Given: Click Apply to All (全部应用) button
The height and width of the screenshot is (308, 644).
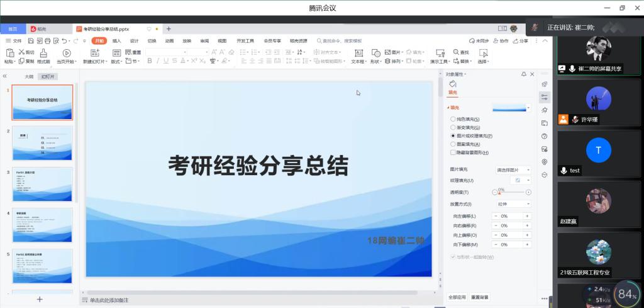Looking at the screenshot, I should 457,297.
